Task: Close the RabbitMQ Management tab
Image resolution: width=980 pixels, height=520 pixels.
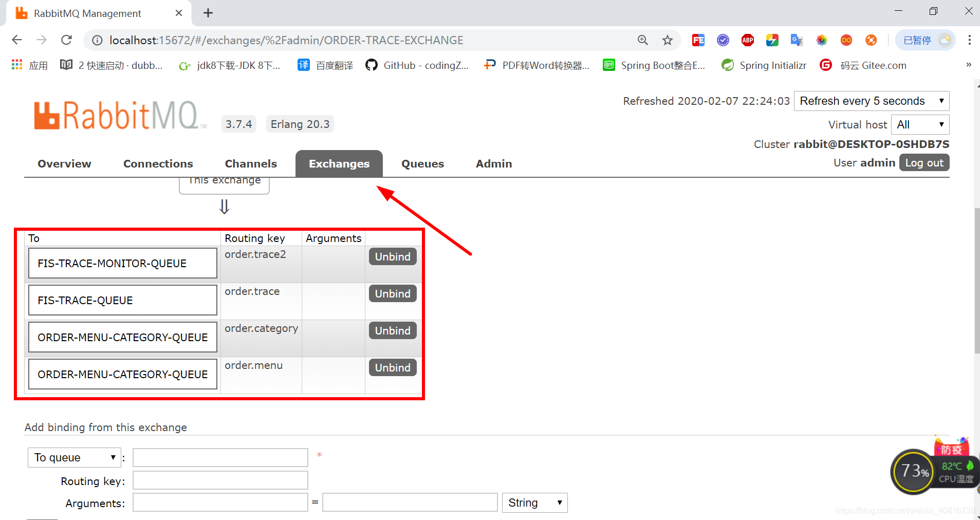Action: 179,13
